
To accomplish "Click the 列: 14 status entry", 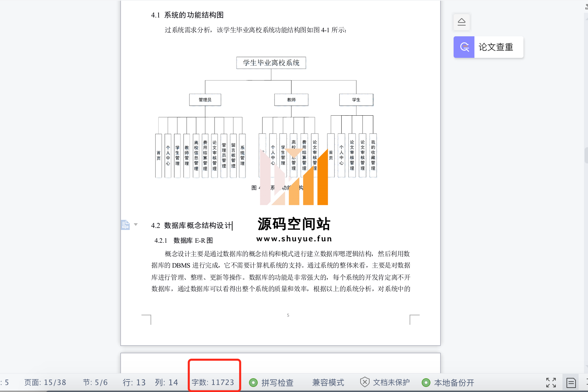I will pyautogui.click(x=166, y=383).
